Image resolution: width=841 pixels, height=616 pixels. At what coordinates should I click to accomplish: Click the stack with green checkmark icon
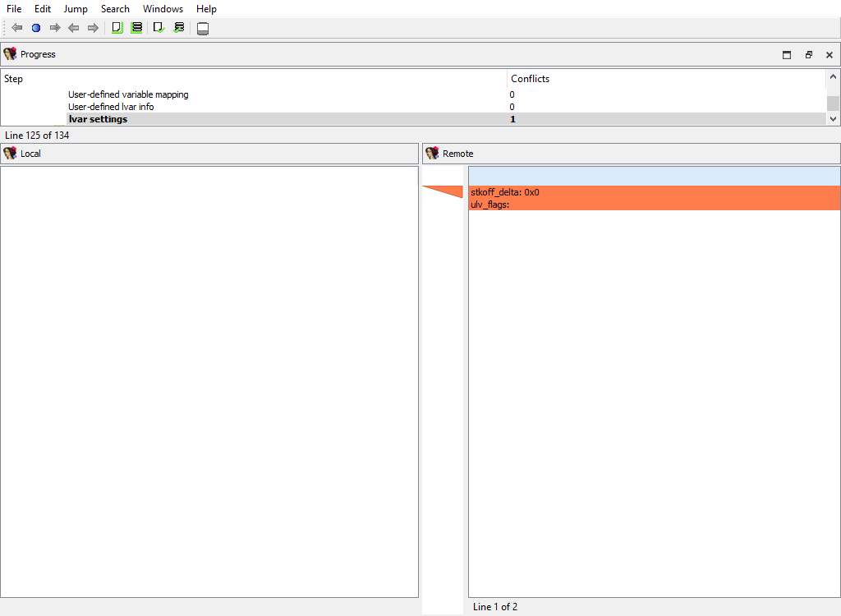[x=179, y=28]
